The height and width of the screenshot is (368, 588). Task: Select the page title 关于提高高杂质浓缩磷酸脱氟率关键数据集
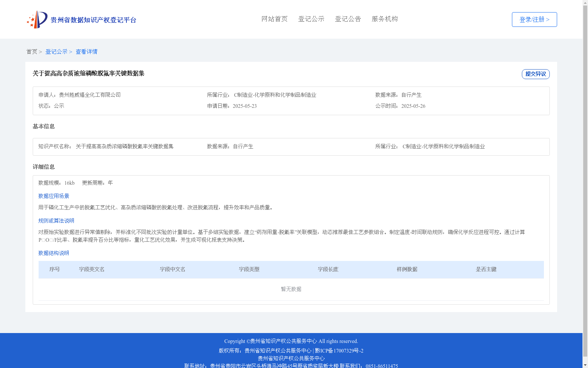[89, 73]
